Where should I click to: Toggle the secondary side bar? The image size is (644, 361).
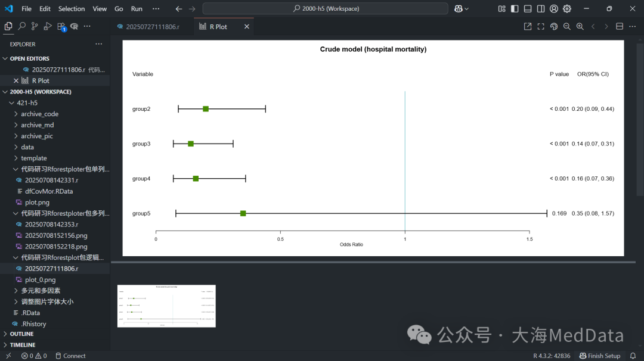541,8
